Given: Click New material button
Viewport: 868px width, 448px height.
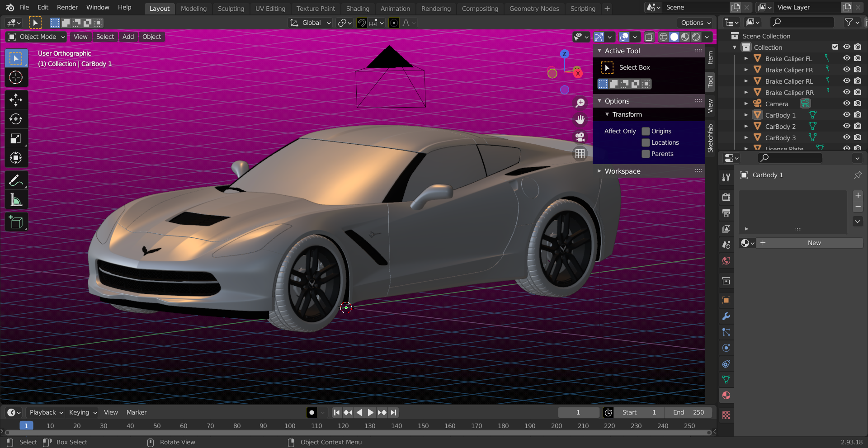Looking at the screenshot, I should pyautogui.click(x=814, y=243).
